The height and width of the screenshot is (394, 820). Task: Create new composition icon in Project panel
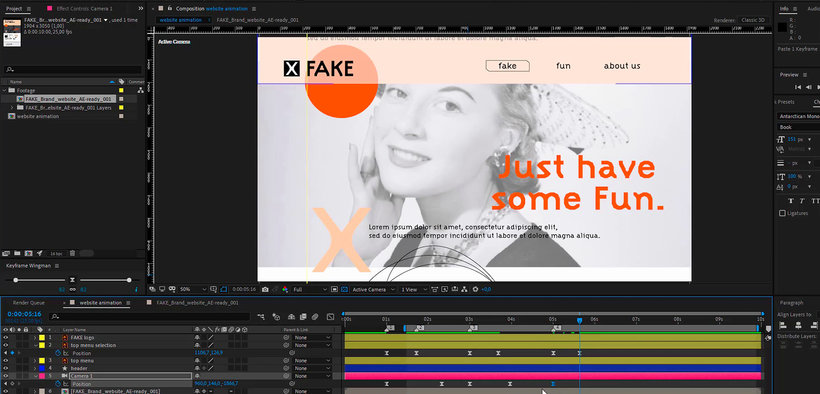[x=29, y=253]
